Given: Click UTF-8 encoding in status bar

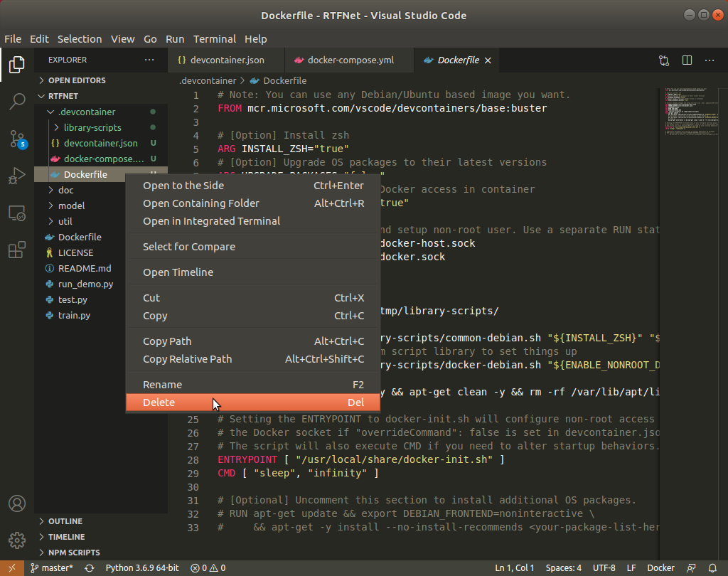Looking at the screenshot, I should pyautogui.click(x=604, y=567).
